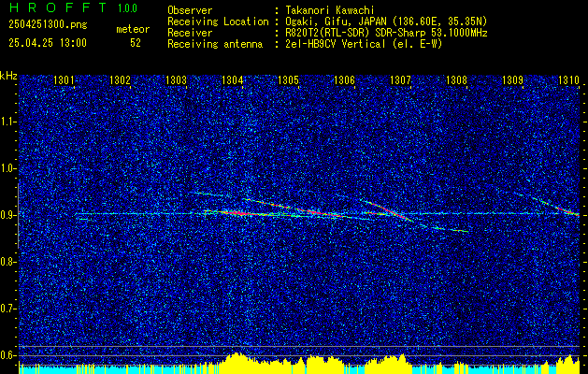Click the 0.9 kHz axis label
The image size is (588, 374).
[7, 215]
